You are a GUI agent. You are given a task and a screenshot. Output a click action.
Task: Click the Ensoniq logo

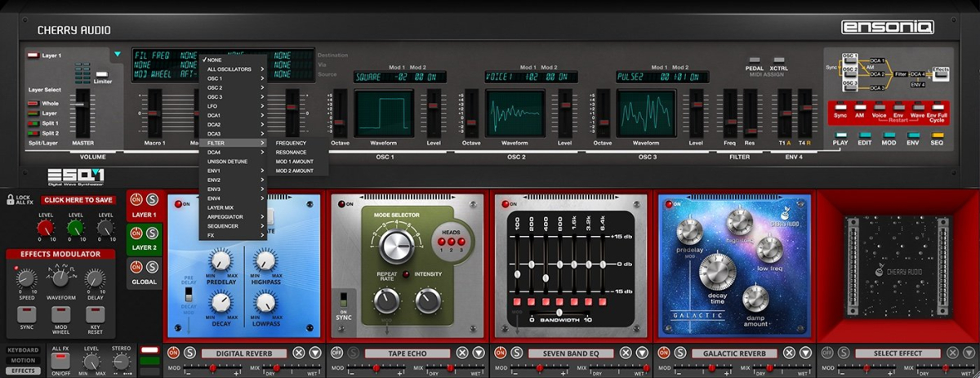888,27
